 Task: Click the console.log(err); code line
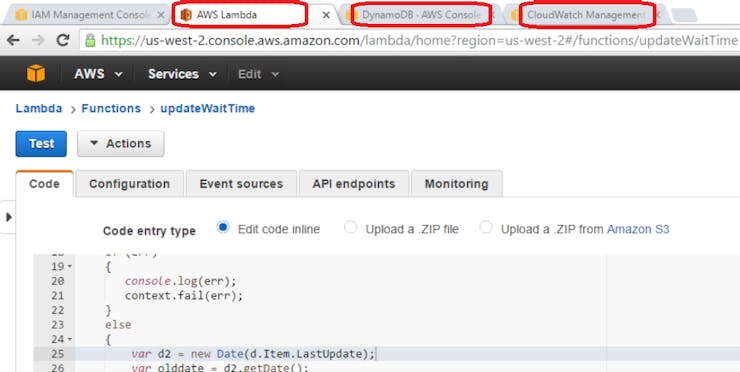coord(180,281)
